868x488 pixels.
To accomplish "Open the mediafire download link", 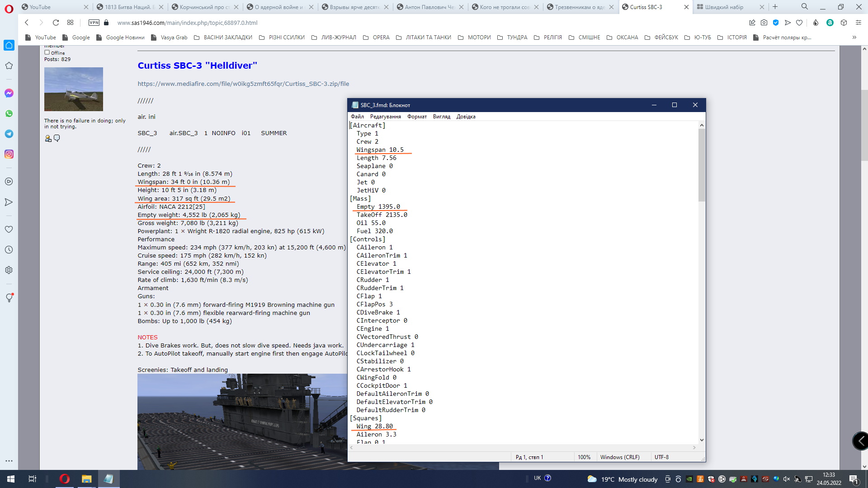I will [x=243, y=84].
